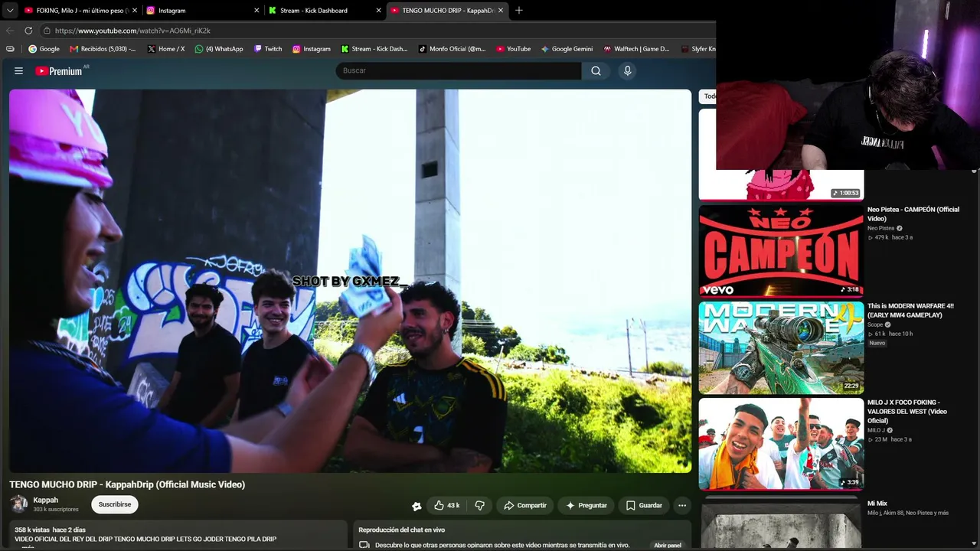
Task: Click the Preguntar button
Action: coord(586,505)
